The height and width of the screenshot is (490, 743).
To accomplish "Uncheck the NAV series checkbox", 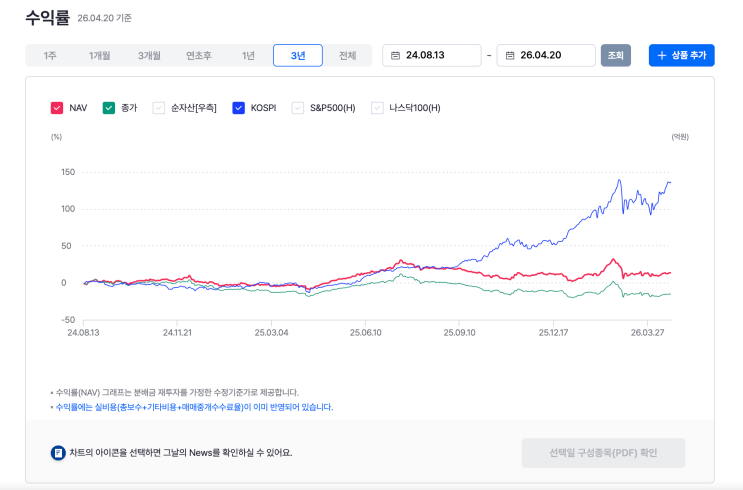I will (x=57, y=108).
